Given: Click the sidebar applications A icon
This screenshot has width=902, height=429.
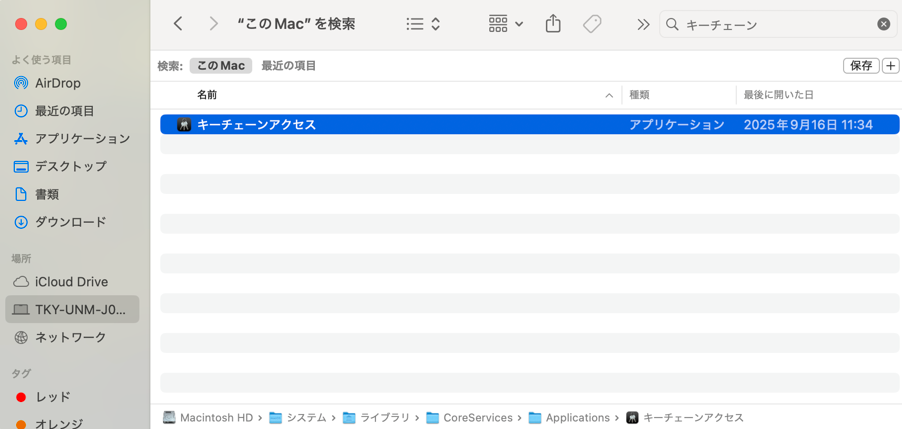Looking at the screenshot, I should click(21, 139).
